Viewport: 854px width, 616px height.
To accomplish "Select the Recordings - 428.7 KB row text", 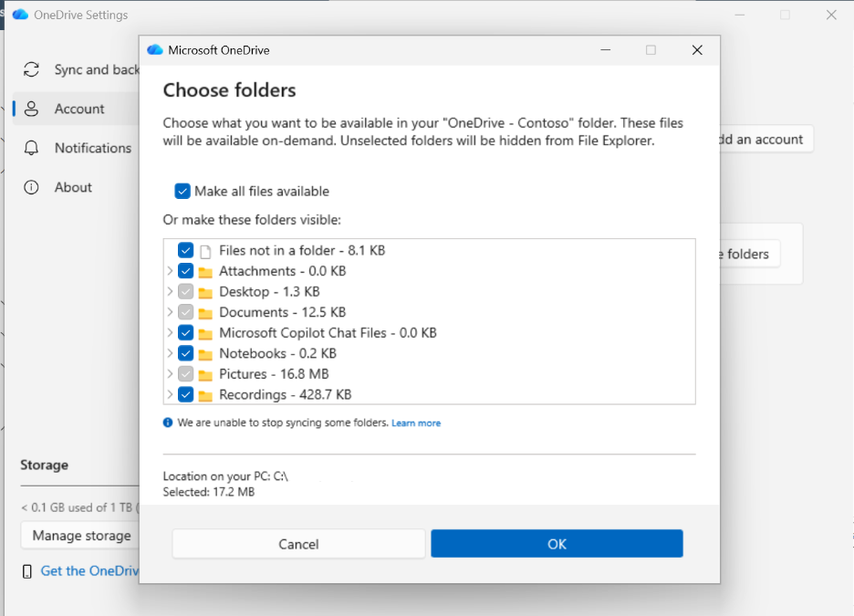I will [286, 395].
